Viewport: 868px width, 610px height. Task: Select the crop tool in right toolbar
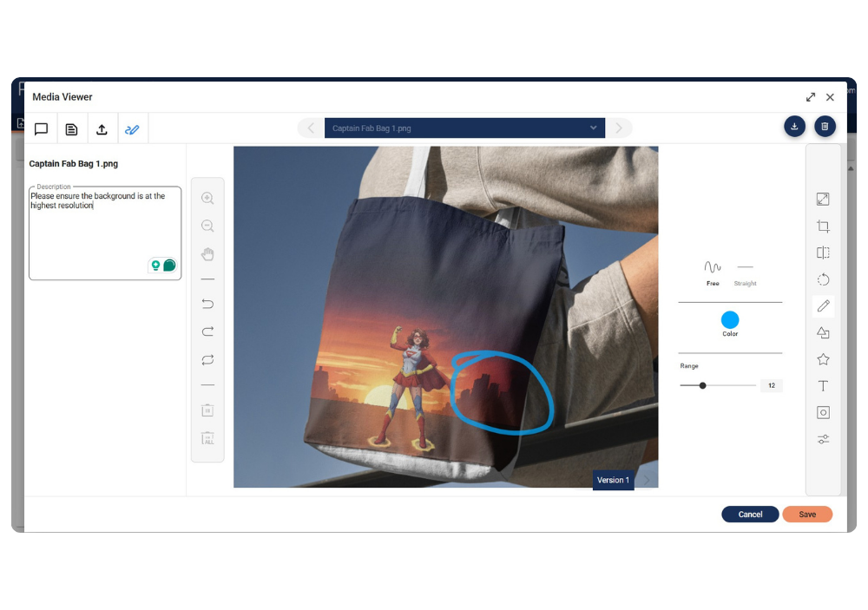coord(823,226)
